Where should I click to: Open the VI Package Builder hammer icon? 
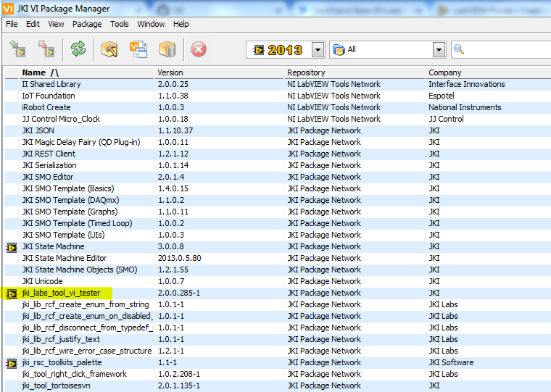point(109,49)
